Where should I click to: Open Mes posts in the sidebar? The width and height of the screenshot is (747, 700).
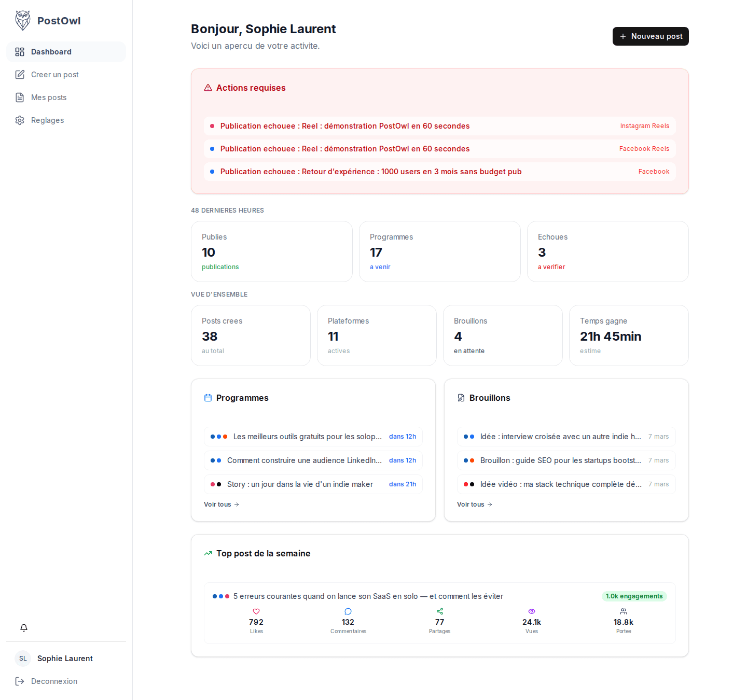point(49,97)
